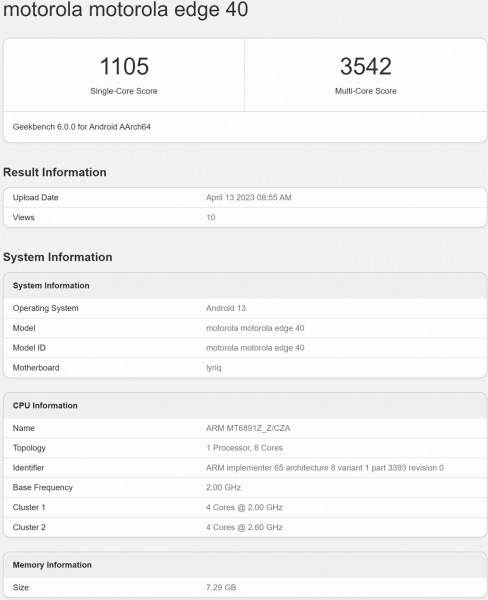Click the 'Model ID' row label
Screen dimensions: 488x600
tap(29, 348)
